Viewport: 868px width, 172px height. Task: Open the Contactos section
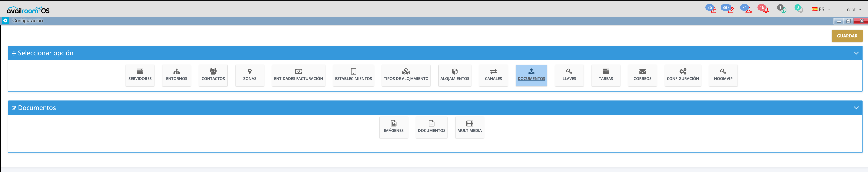pyautogui.click(x=213, y=75)
